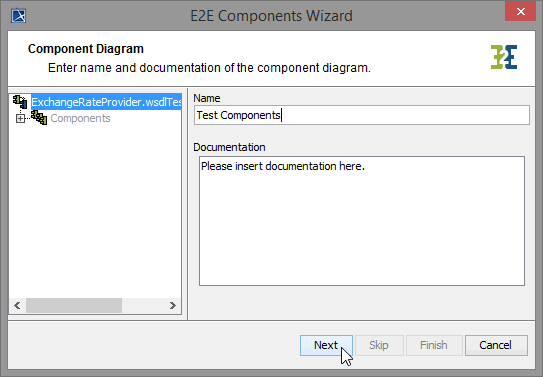This screenshot has width=543, height=377.
Task: Expand the Components tree node
Action: [x=20, y=118]
